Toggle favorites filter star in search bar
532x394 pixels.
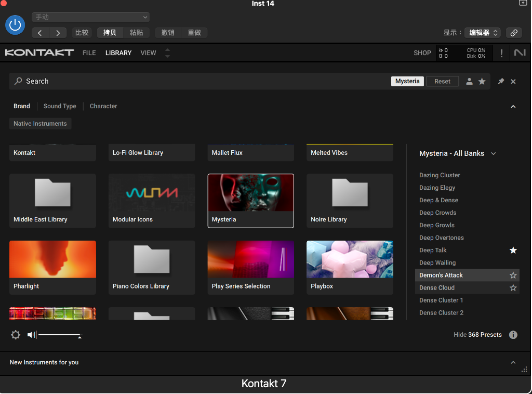coord(482,81)
